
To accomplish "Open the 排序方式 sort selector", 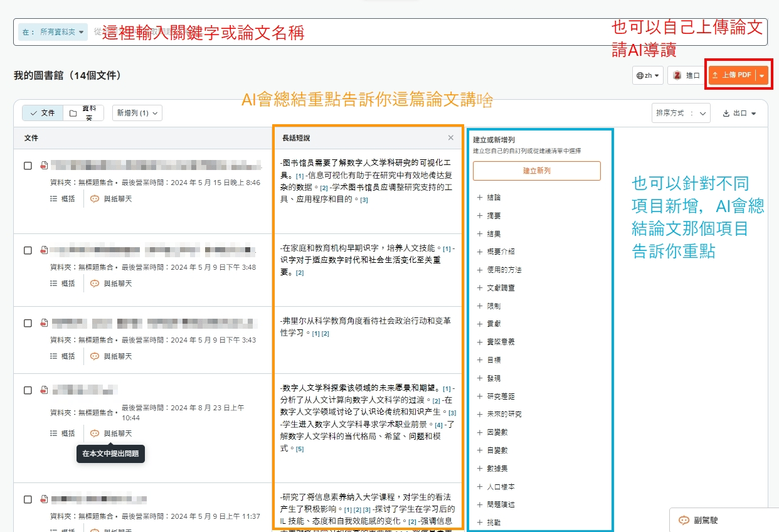I will click(x=681, y=113).
